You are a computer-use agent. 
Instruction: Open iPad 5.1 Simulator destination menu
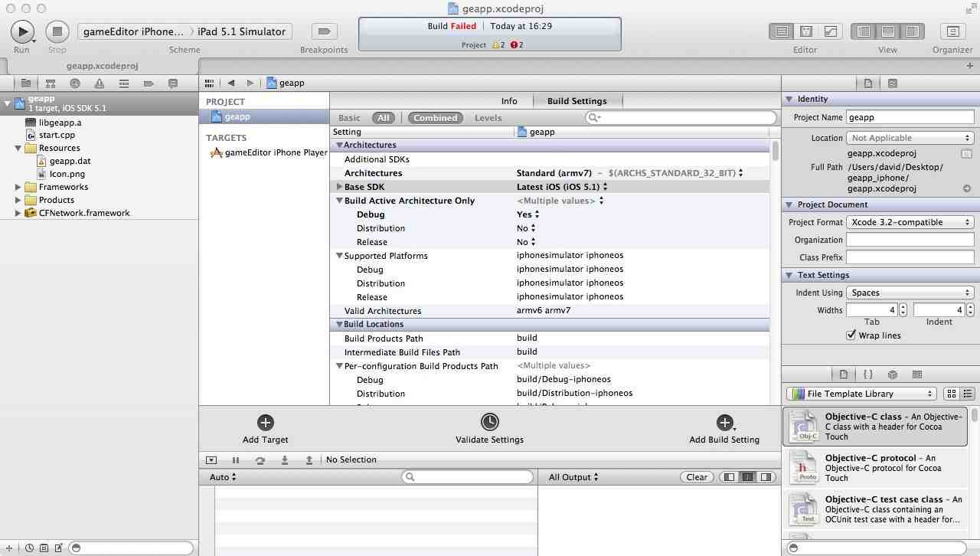pyautogui.click(x=242, y=31)
